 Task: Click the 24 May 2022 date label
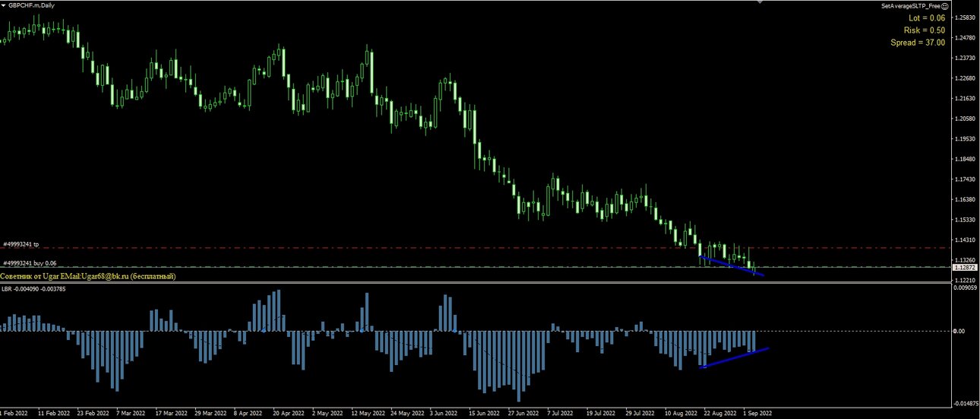408,413
